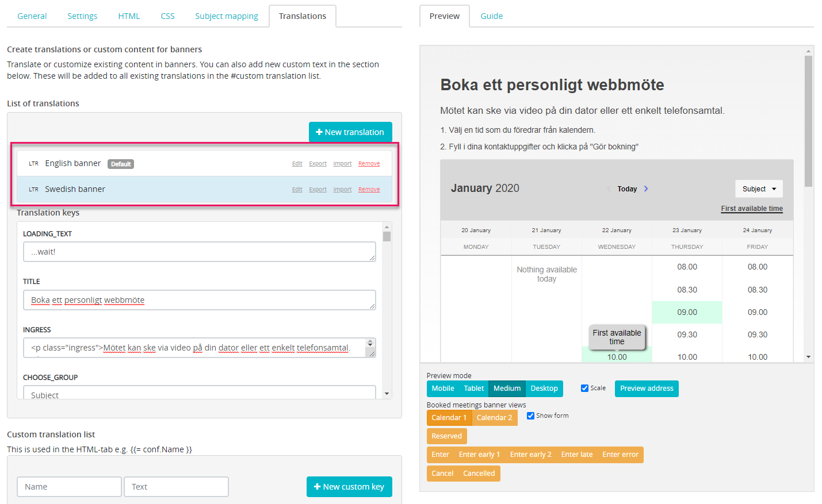Screen dimensions: 822x504
Task: Click LTR icon on Swedish banner row
Action: point(33,190)
